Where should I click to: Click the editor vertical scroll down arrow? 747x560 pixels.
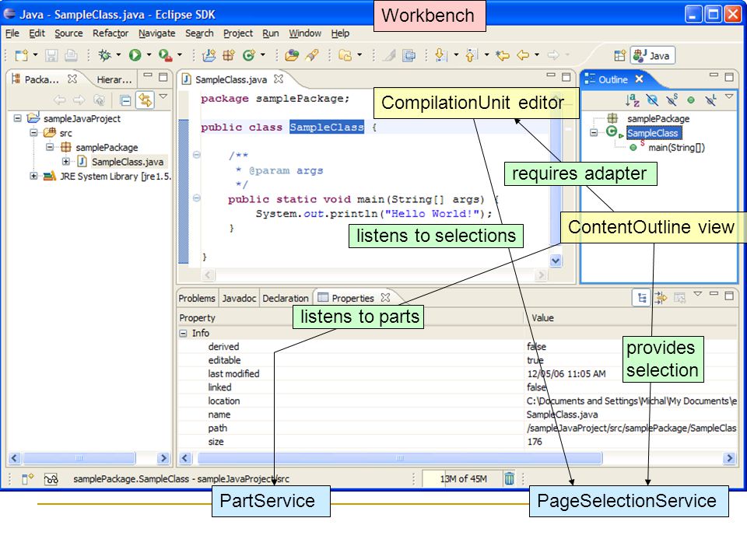pyautogui.click(x=555, y=261)
